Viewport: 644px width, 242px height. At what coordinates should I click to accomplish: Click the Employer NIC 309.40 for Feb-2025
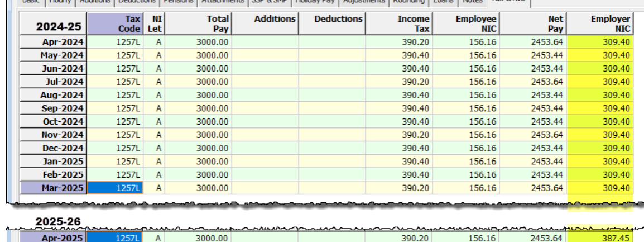600,174
